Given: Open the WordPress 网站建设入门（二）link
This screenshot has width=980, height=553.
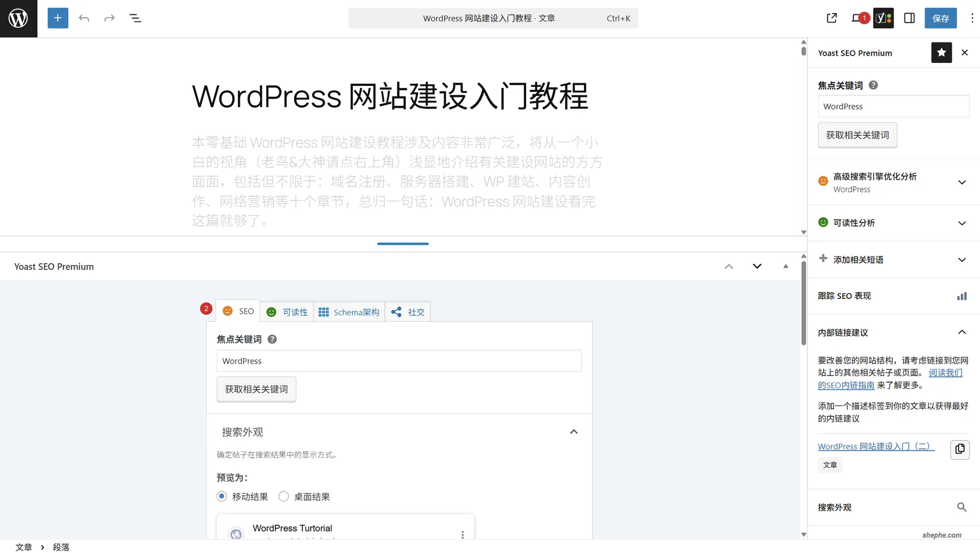Looking at the screenshot, I should tap(875, 446).
